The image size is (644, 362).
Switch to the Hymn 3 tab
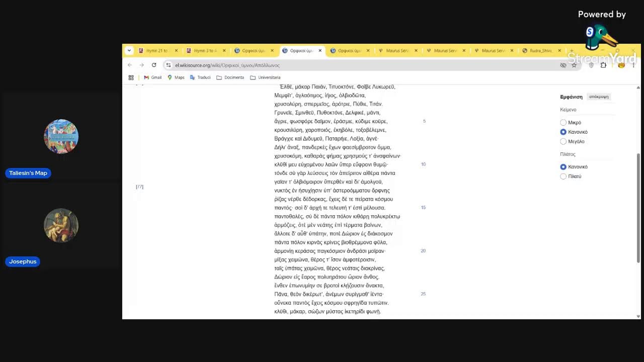pyautogui.click(x=205, y=51)
